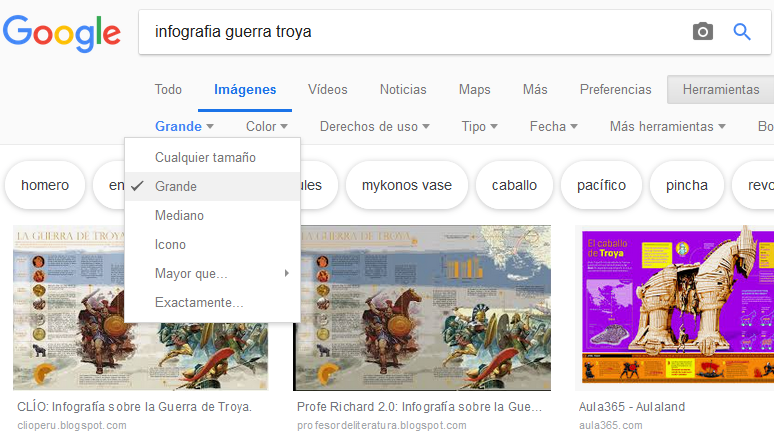Open the Fecha filter dropdown
Viewport: 774px width, 445px height.
click(x=553, y=126)
